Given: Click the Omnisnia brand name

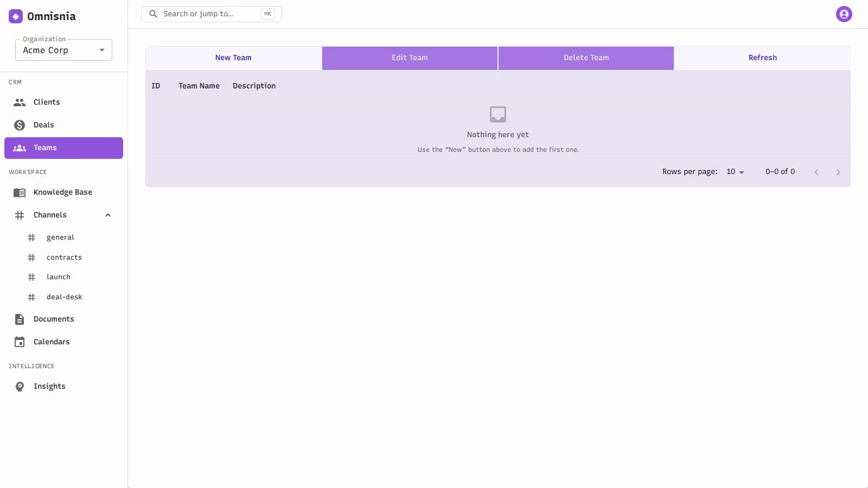Looking at the screenshot, I should click(x=52, y=16).
